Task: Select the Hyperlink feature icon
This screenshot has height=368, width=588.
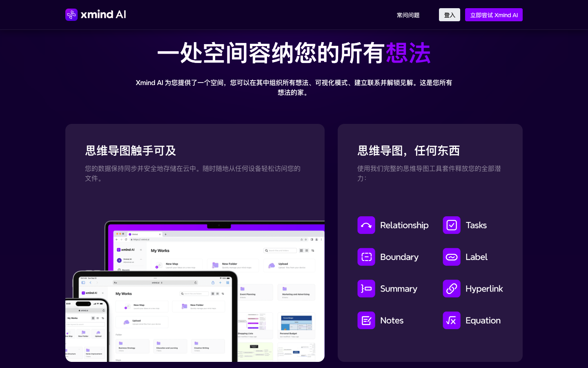Action: pyautogui.click(x=452, y=289)
